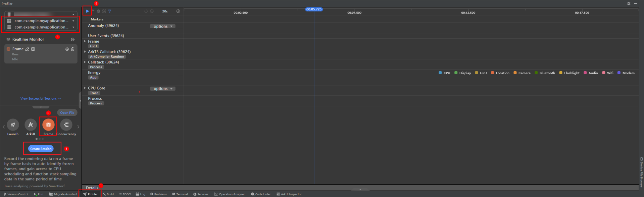
Task: Zoom in timeline with plus icon
Action: point(178,11)
